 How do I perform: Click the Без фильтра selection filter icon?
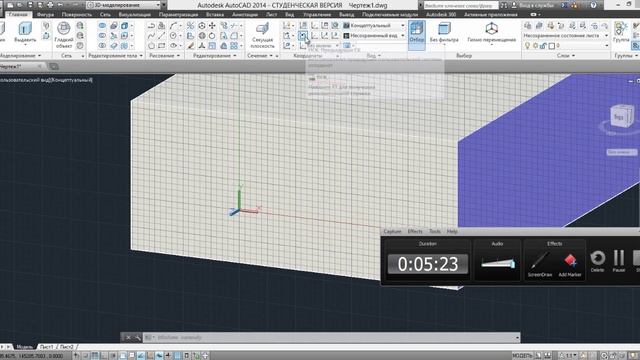coord(444,32)
